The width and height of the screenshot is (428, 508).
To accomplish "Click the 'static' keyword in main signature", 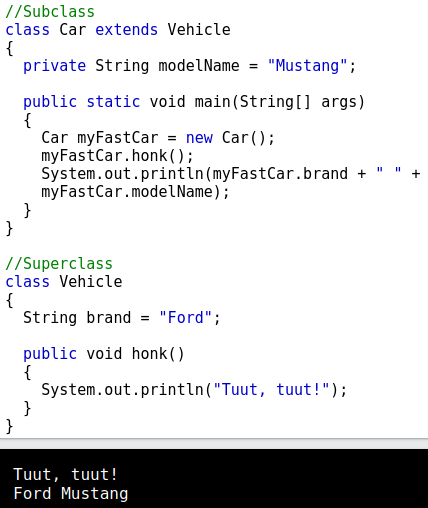I will 113,102.
